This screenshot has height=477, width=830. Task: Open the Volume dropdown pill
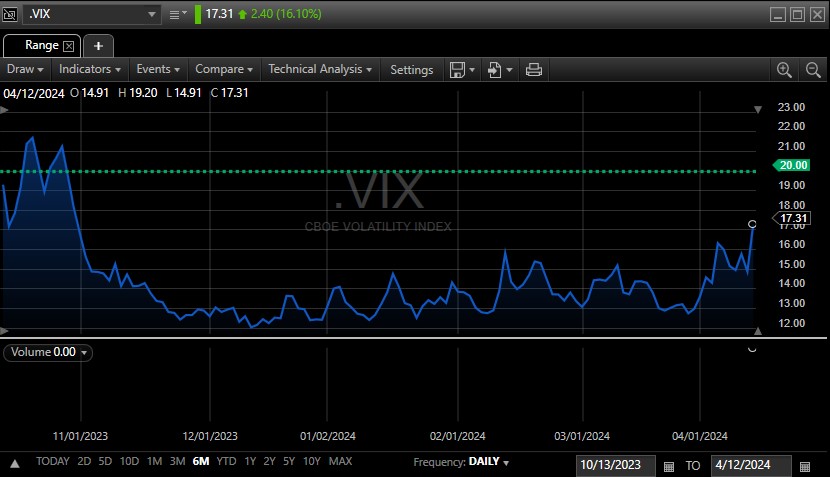click(48, 352)
